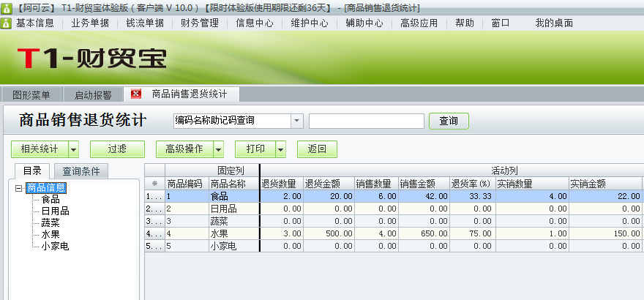Collapse the 商品信息 tree node

[18, 188]
